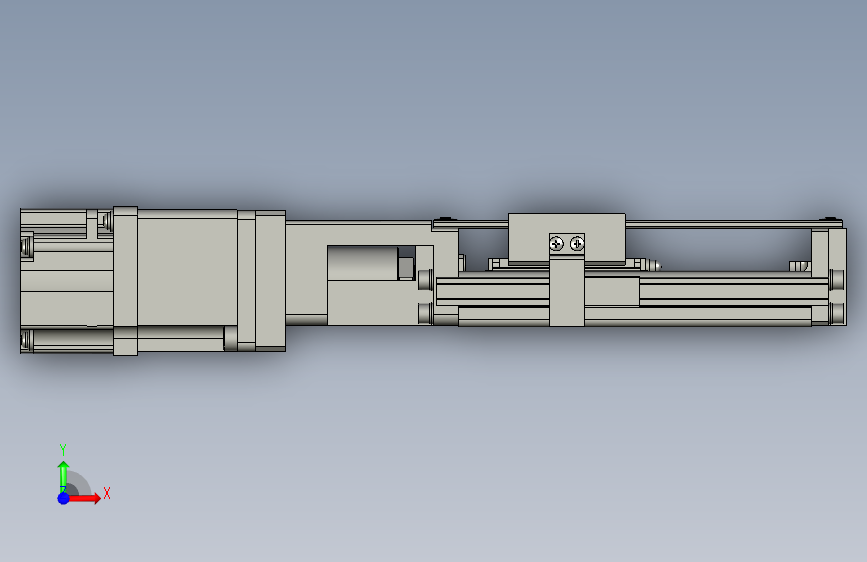The width and height of the screenshot is (867, 562).
Task: Select the left Phillips screw head on the carriage clamp
Action: pyautogui.click(x=556, y=243)
